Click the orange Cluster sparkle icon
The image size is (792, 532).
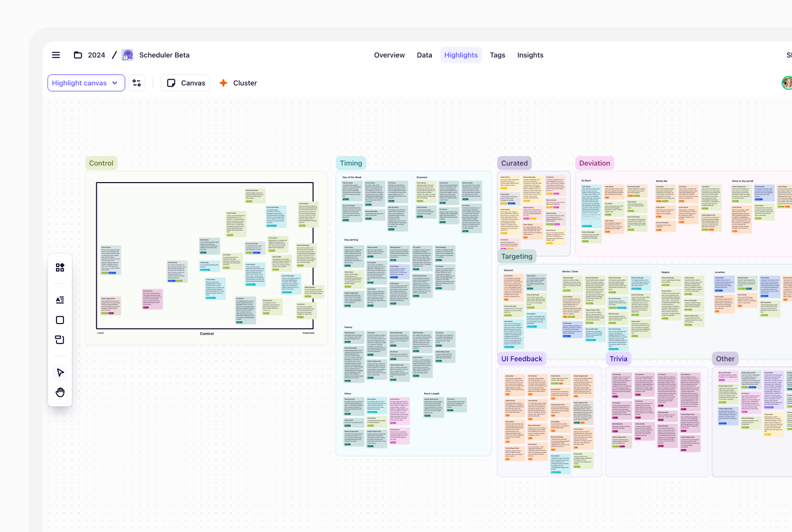223,83
